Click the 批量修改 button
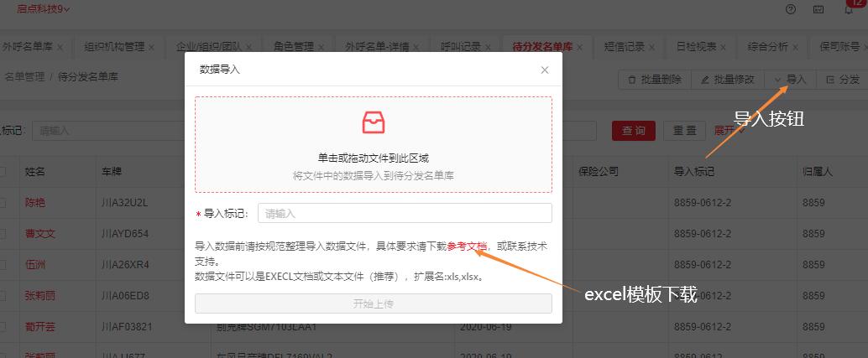Screen dimensions: 868x358 coord(728,80)
